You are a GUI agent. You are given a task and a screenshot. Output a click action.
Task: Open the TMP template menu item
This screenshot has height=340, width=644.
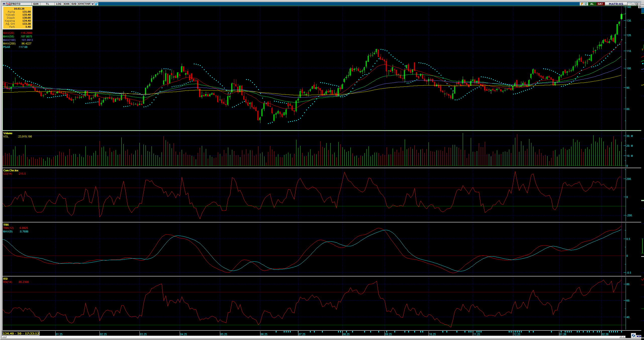[87, 4]
